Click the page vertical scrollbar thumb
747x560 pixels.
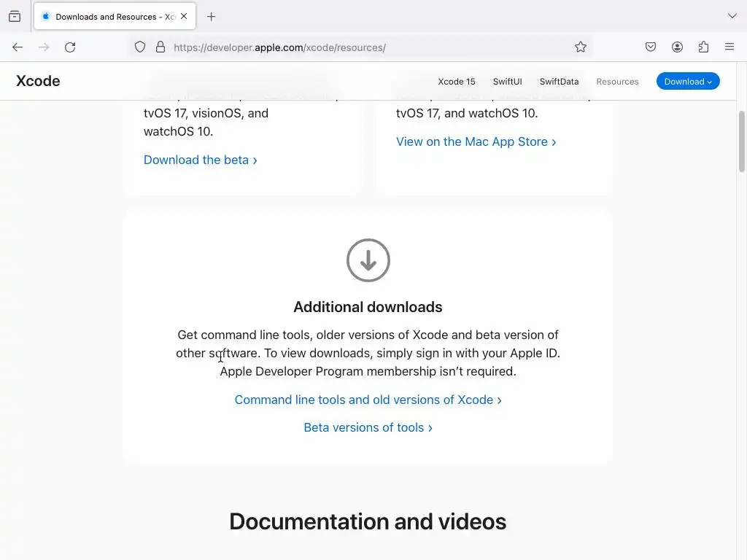741,141
